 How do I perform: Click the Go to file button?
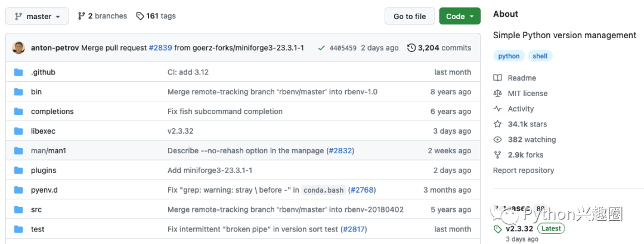(410, 17)
